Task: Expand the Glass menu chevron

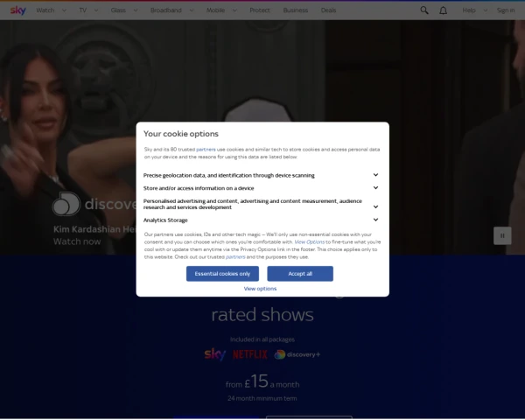Action: tap(136, 10)
